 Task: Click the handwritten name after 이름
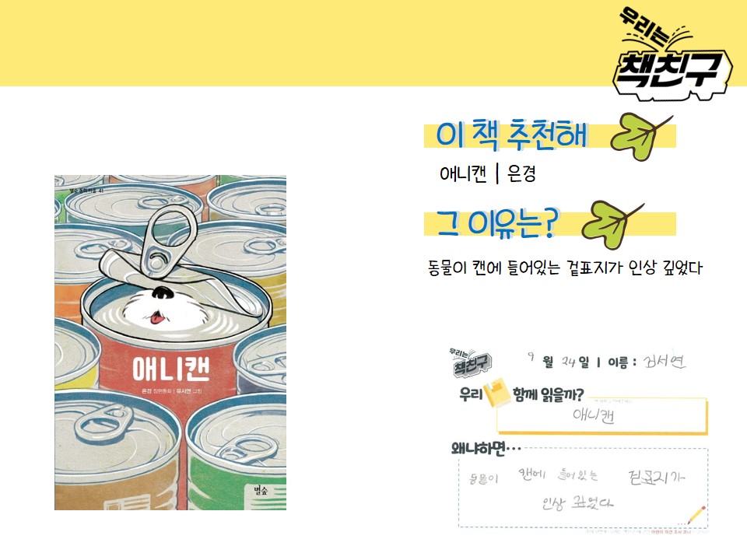(x=664, y=362)
